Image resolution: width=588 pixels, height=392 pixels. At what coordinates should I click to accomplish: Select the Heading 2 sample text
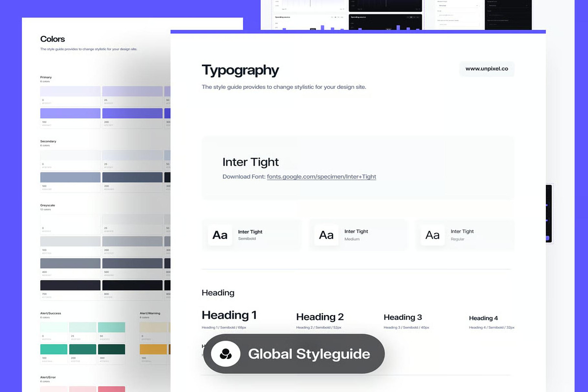(320, 317)
